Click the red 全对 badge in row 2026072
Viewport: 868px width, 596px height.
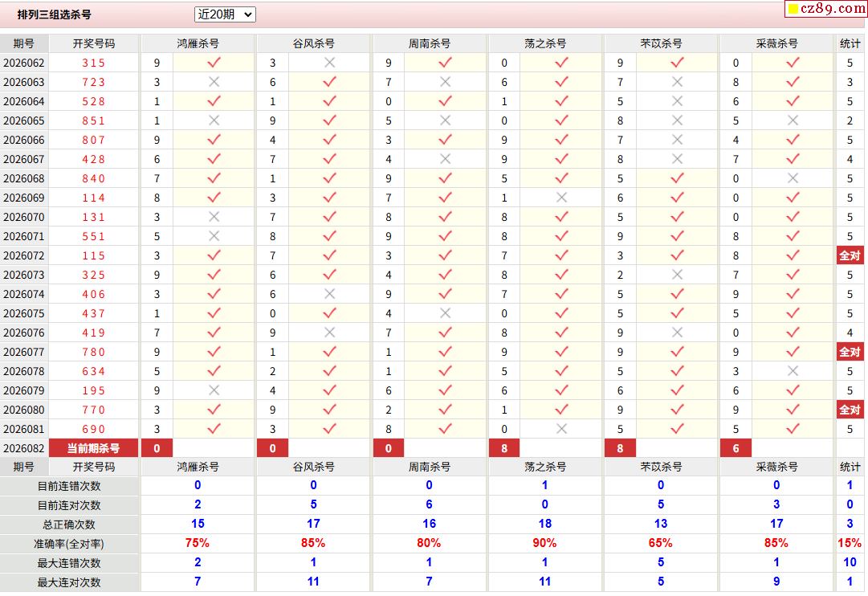click(x=850, y=255)
